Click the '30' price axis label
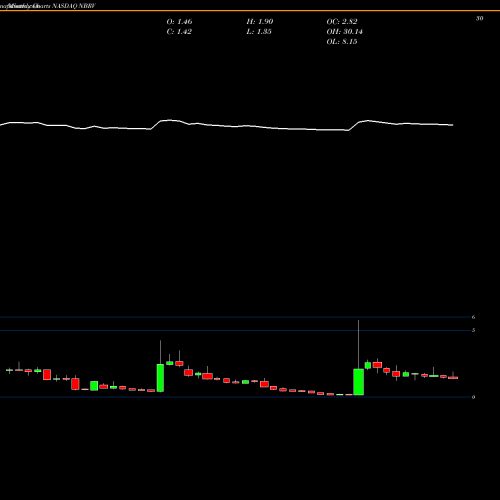Image resolution: width=500 pixels, height=500 pixels. (x=479, y=19)
